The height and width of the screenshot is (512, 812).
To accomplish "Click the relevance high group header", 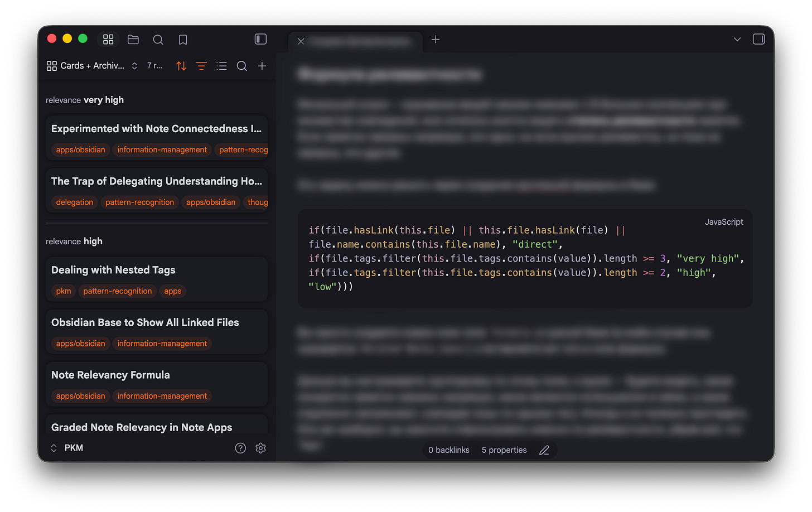I will (74, 241).
